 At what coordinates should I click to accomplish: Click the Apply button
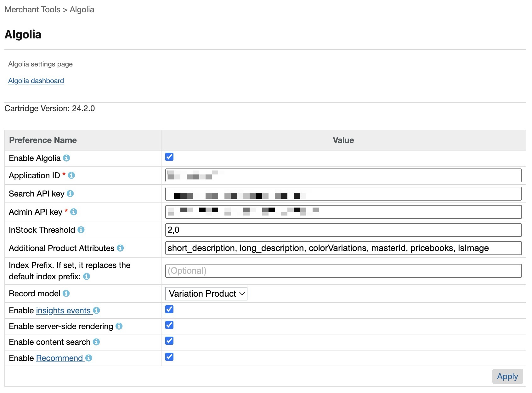pyautogui.click(x=507, y=376)
